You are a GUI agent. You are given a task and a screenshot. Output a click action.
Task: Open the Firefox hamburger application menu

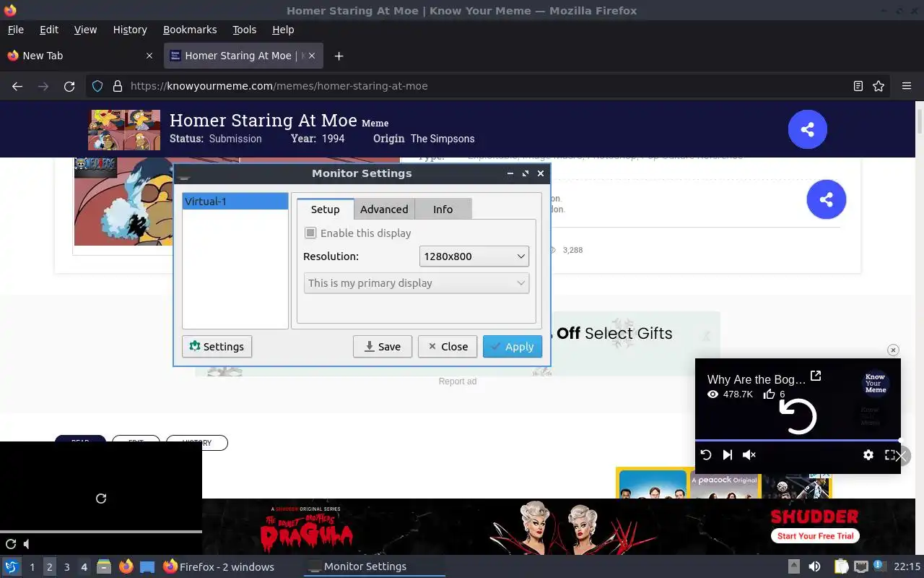tap(907, 86)
